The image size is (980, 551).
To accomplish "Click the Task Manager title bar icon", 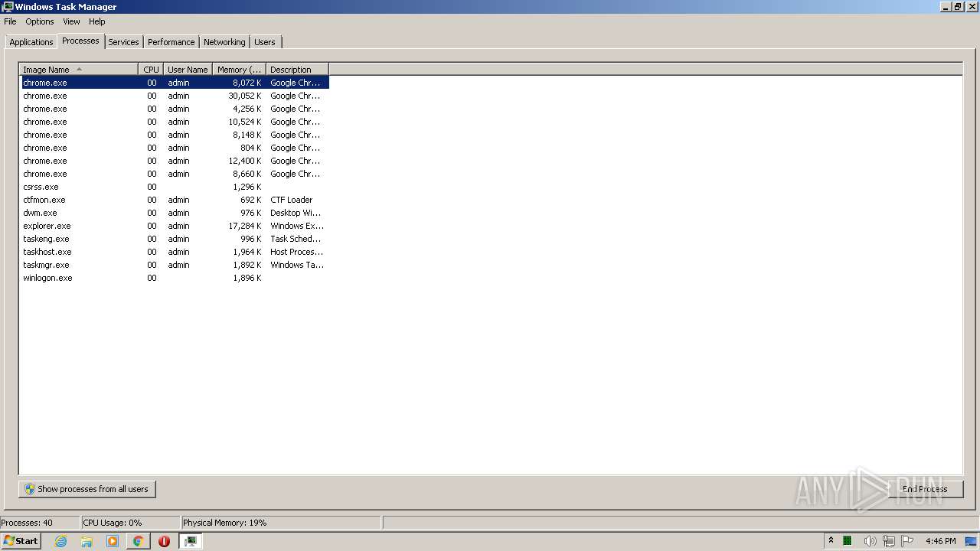I will [8, 7].
